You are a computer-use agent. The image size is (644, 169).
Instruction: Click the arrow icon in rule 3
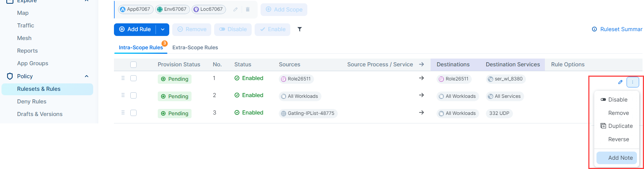pos(421,113)
